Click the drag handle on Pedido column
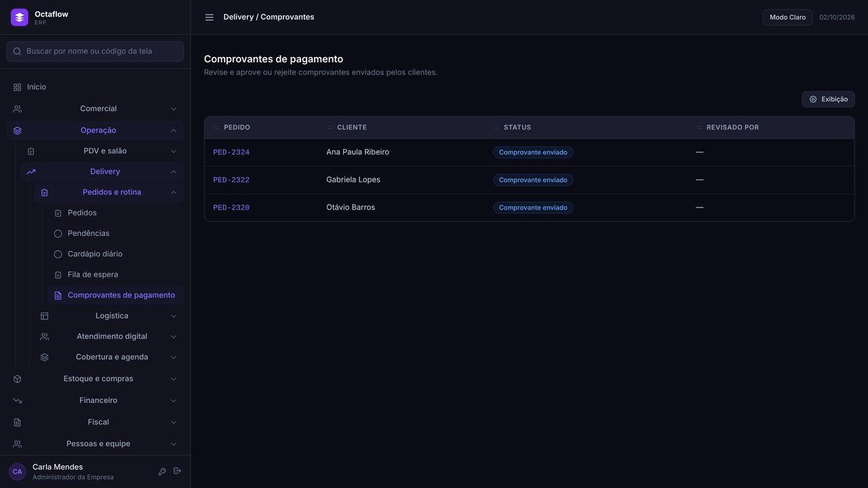 point(217,127)
